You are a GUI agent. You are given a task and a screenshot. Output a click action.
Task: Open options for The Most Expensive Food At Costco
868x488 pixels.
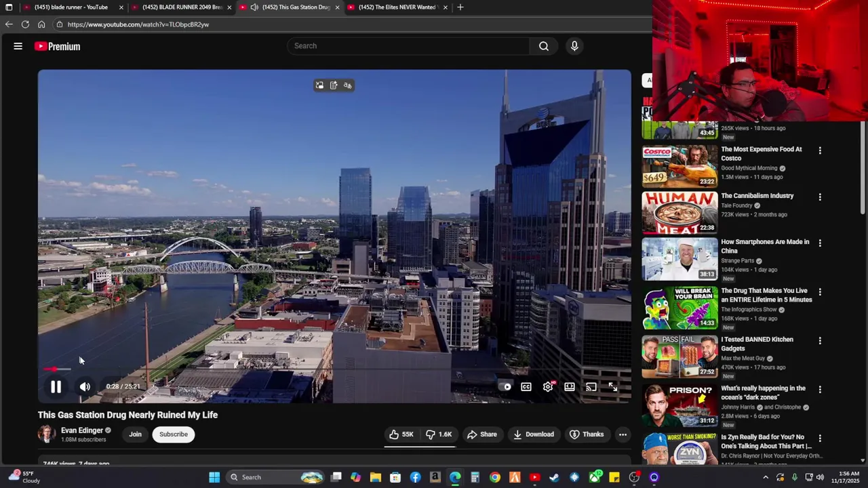(820, 150)
